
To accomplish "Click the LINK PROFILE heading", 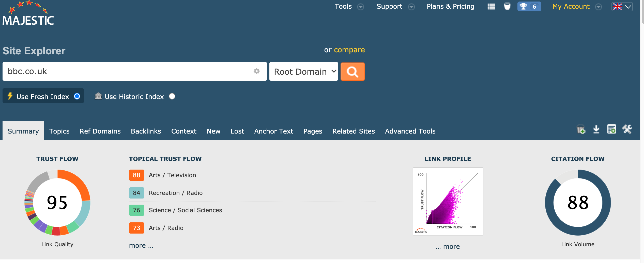I will pyautogui.click(x=448, y=159).
